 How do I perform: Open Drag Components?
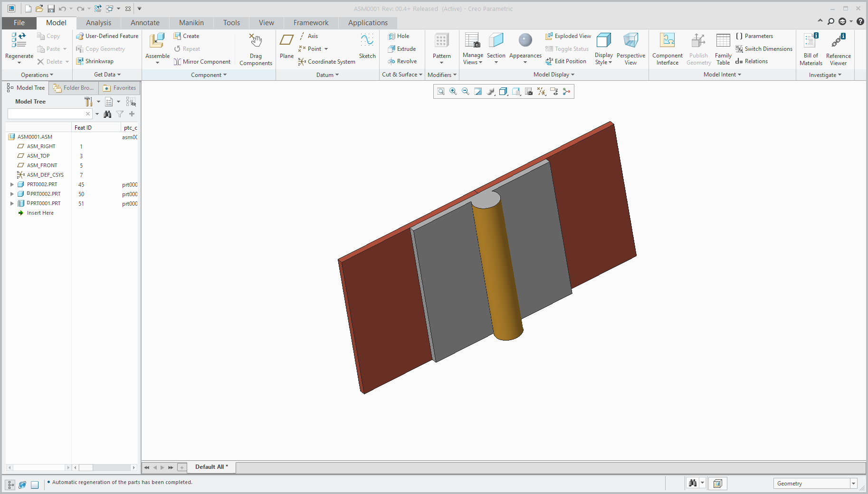click(x=255, y=49)
